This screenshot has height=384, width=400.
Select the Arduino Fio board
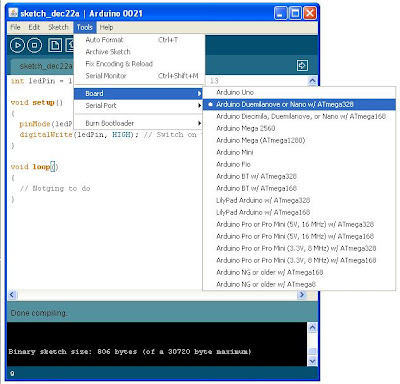tap(299, 164)
